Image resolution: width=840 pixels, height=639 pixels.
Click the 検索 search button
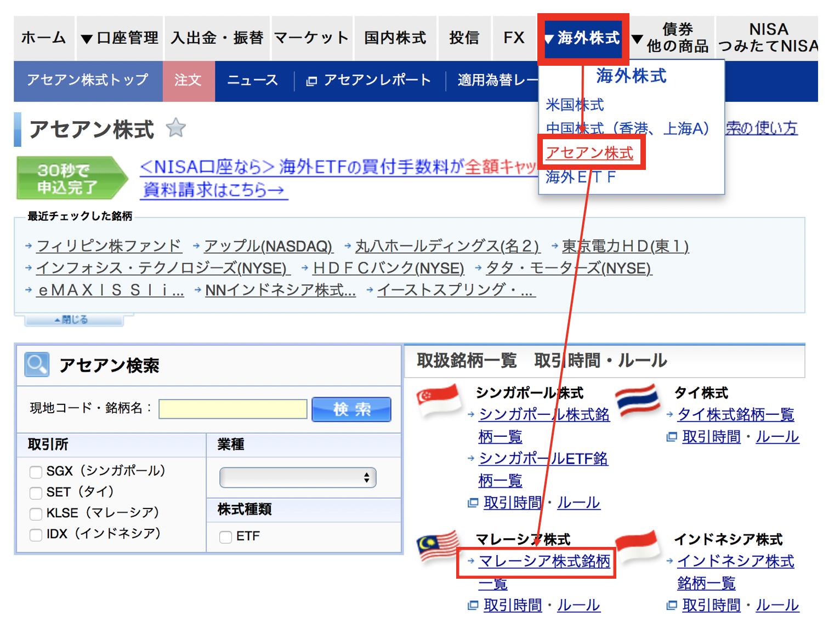(x=351, y=409)
